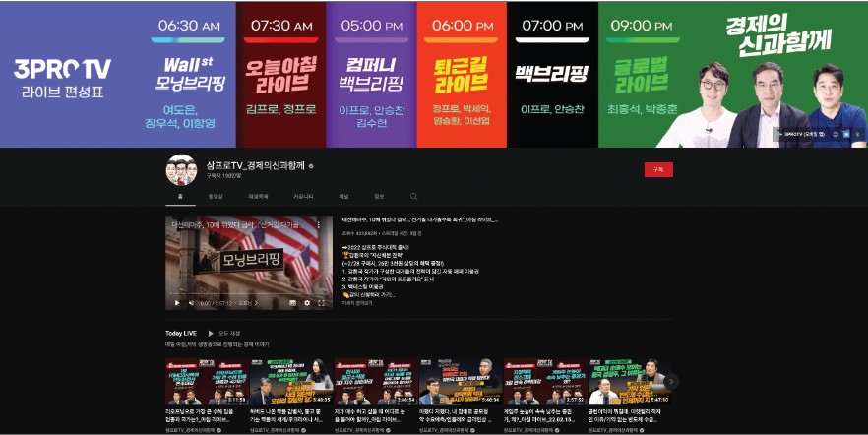Open the 커뮤니티 tab
The width and height of the screenshot is (868, 435).
[x=303, y=197]
